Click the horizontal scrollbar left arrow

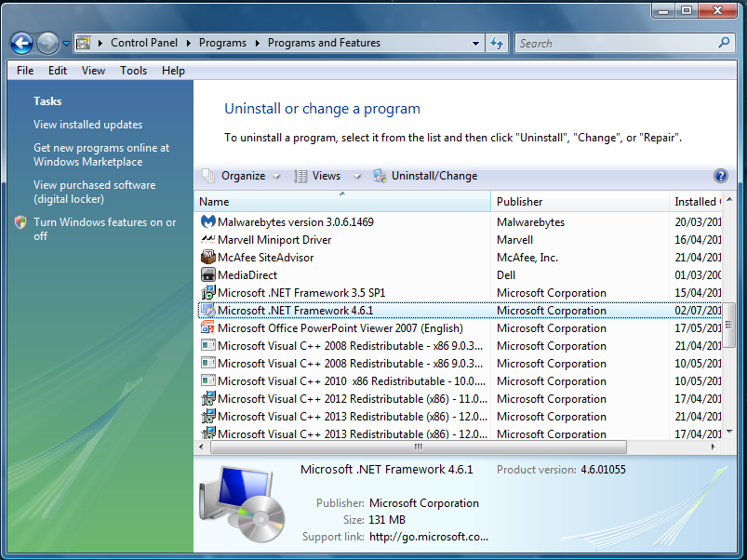201,447
